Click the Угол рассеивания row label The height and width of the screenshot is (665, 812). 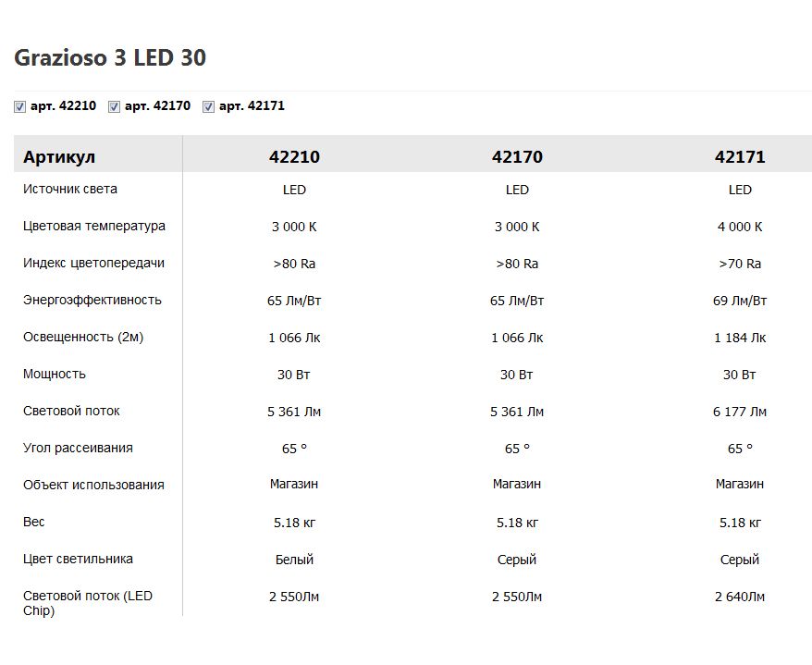point(78,449)
